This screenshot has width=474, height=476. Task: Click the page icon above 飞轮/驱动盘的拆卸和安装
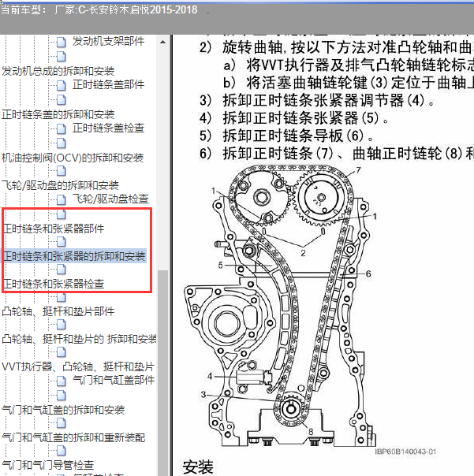click(x=61, y=170)
